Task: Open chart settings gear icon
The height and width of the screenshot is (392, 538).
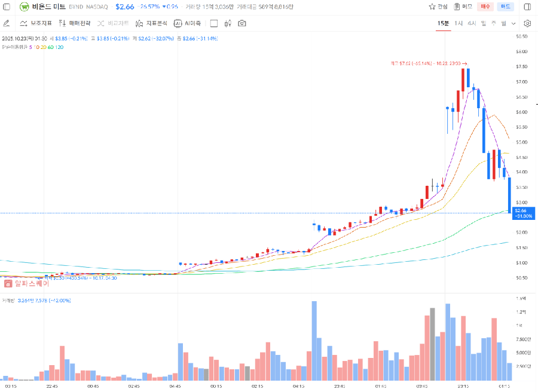Action: coord(527,23)
